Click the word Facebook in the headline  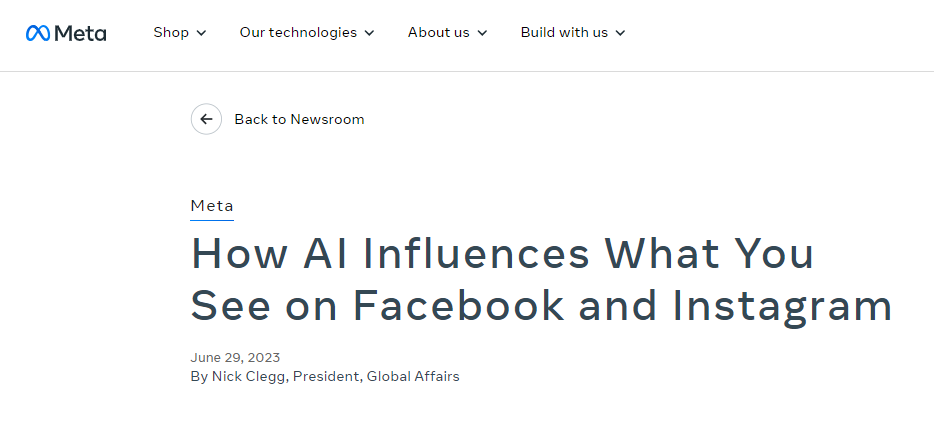tap(459, 305)
